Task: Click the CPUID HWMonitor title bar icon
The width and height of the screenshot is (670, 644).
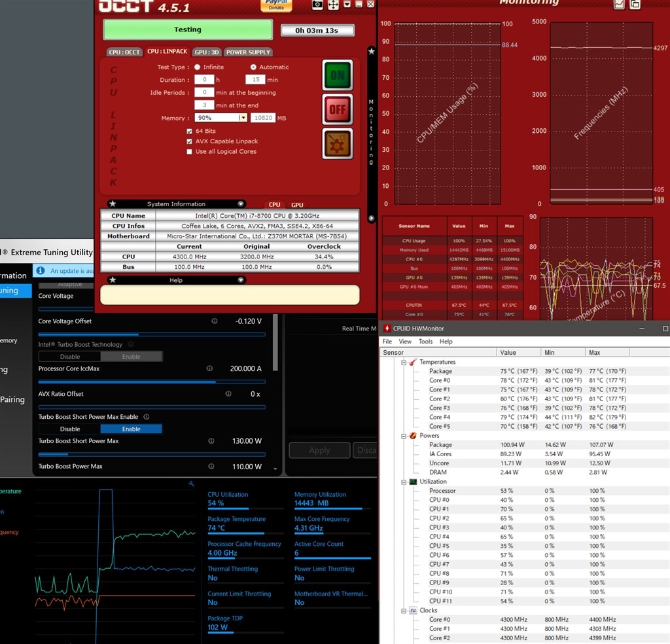Action: click(x=387, y=328)
